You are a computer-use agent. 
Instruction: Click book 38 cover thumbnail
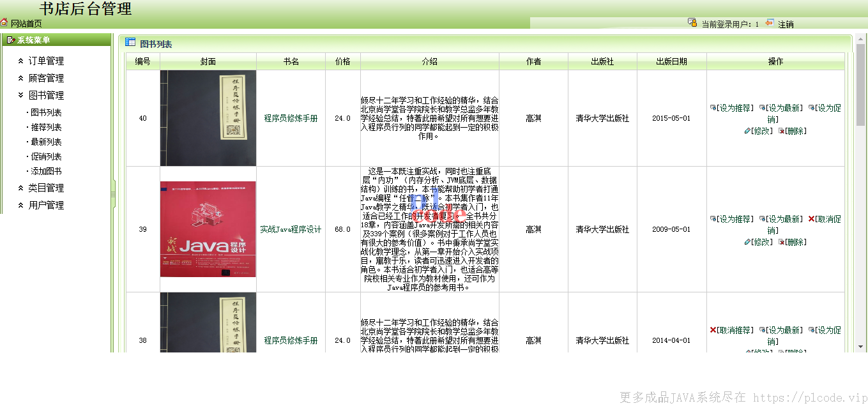pos(208,322)
